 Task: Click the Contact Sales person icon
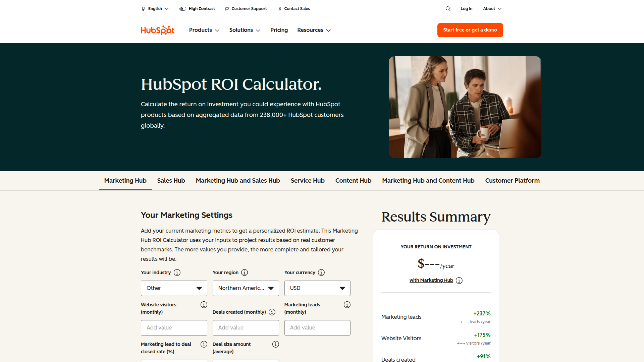[279, 8]
